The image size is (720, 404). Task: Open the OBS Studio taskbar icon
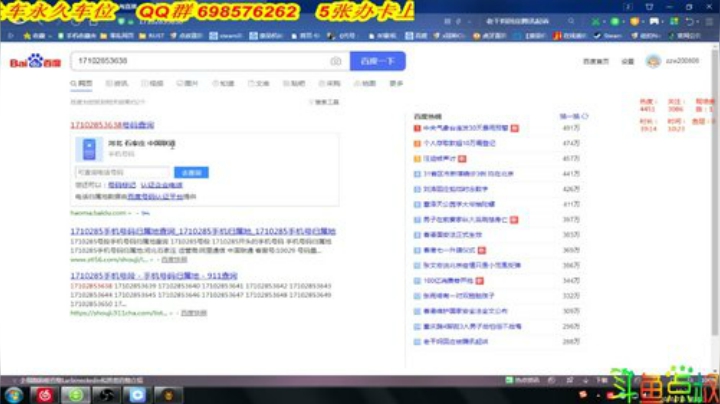coord(107,395)
